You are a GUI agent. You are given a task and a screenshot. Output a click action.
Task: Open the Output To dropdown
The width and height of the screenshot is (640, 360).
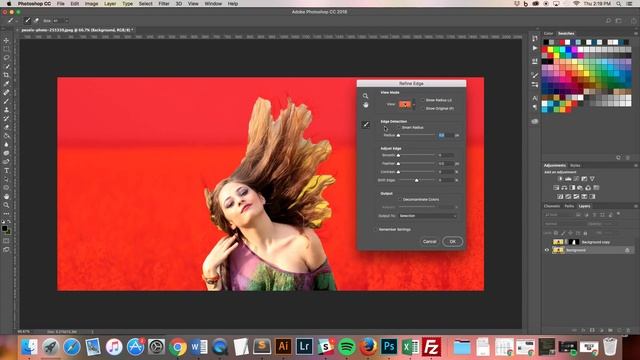click(428, 216)
